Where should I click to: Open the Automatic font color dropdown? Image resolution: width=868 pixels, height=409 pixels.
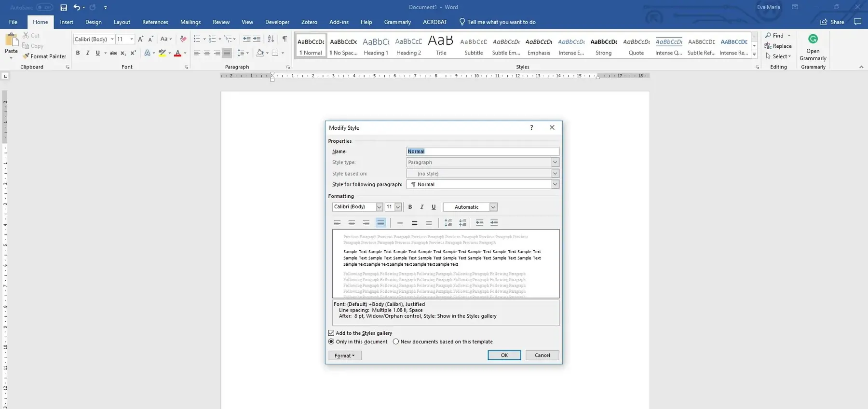[493, 207]
